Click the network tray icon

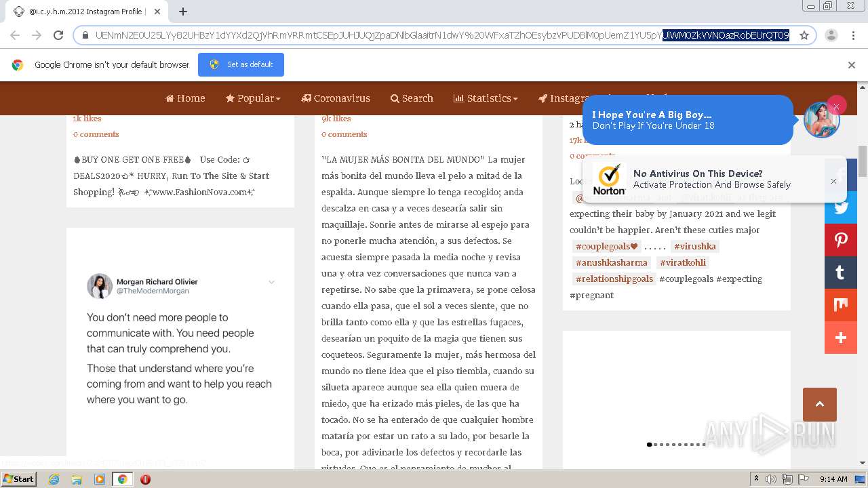787,479
